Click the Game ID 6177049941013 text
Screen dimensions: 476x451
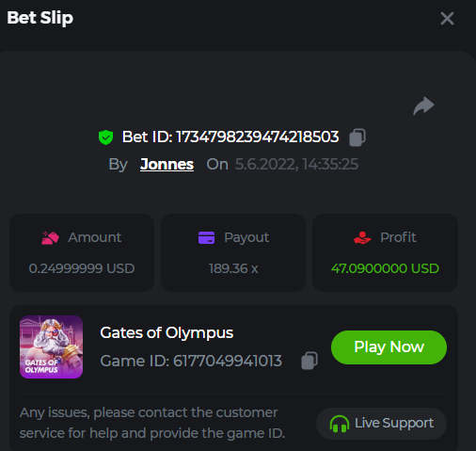[191, 361]
